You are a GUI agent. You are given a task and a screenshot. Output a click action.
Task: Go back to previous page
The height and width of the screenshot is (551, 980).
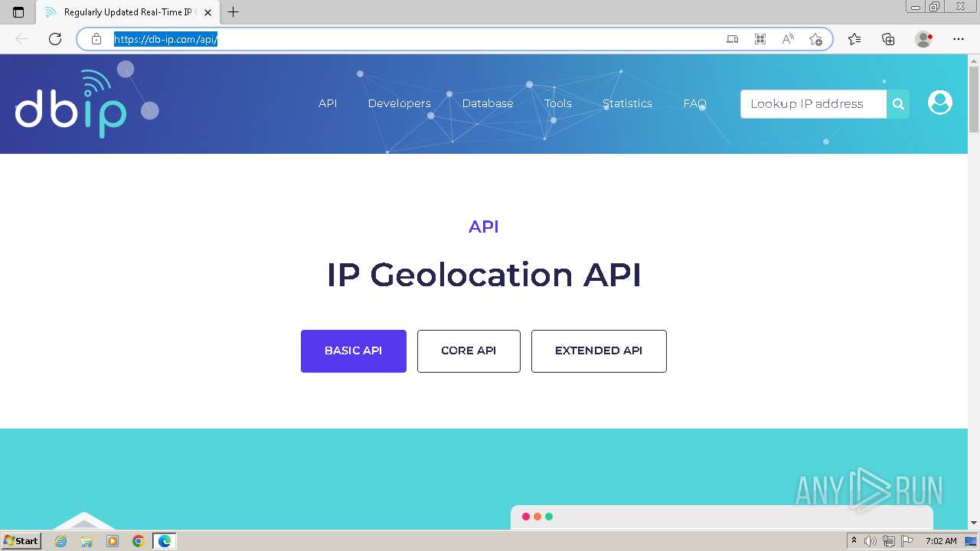21,39
